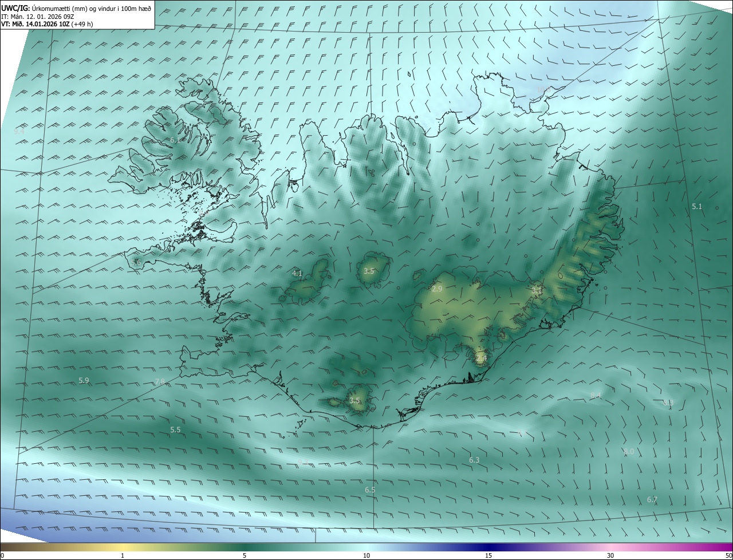Click the '10' tick on the color scale
733x560 pixels.
(x=366, y=555)
